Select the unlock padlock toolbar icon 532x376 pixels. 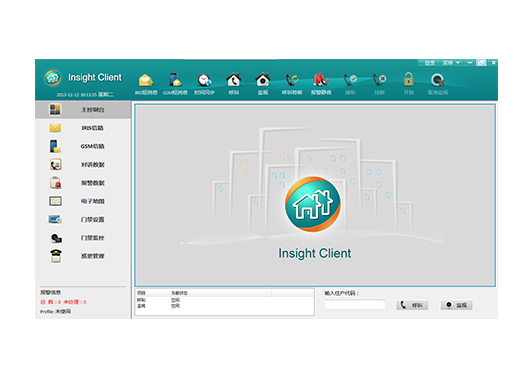[x=408, y=80]
